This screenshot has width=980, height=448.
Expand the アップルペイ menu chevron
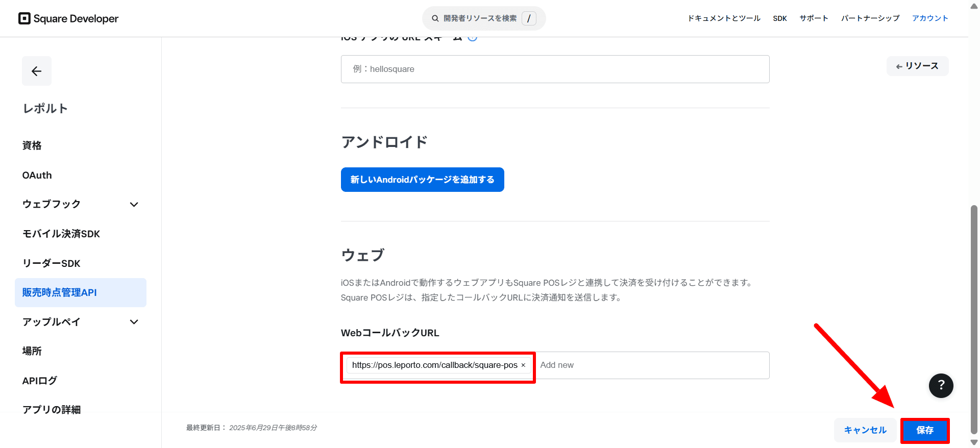coord(134,322)
